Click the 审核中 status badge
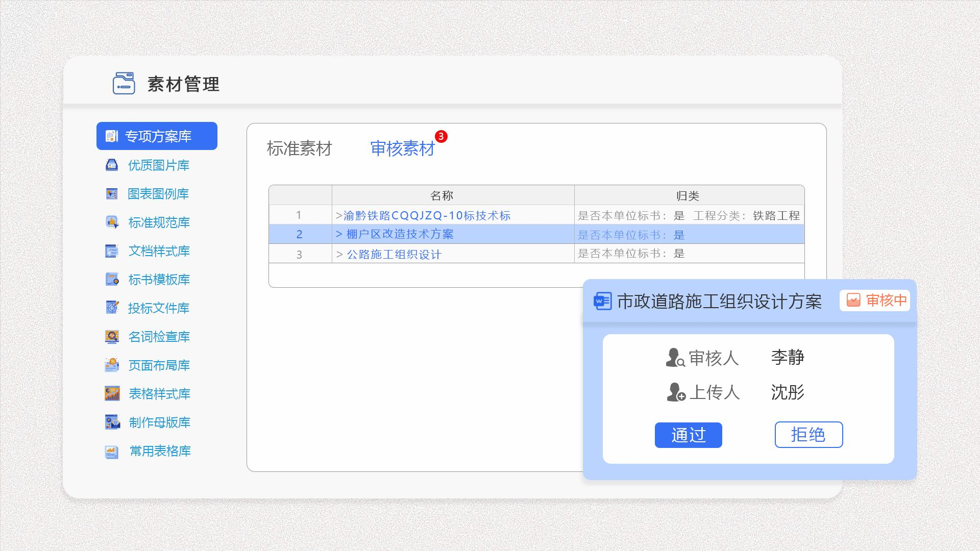 pyautogui.click(x=875, y=300)
